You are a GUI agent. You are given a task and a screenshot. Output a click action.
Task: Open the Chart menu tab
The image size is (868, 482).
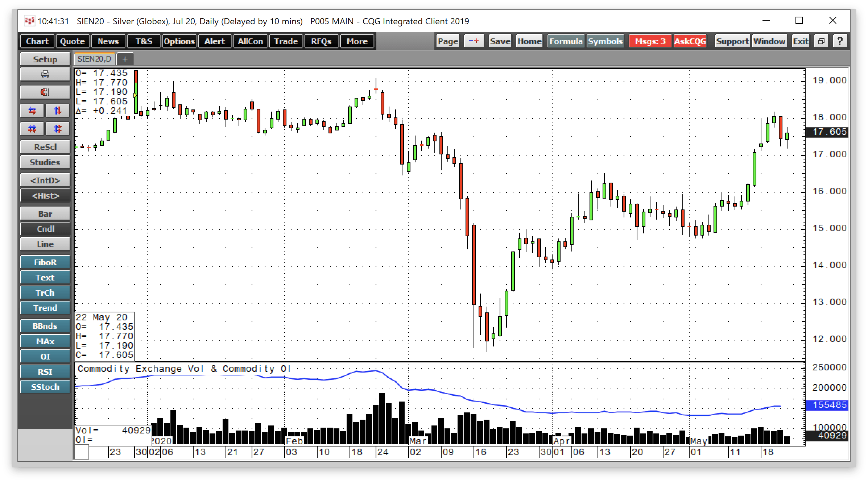pos(37,41)
